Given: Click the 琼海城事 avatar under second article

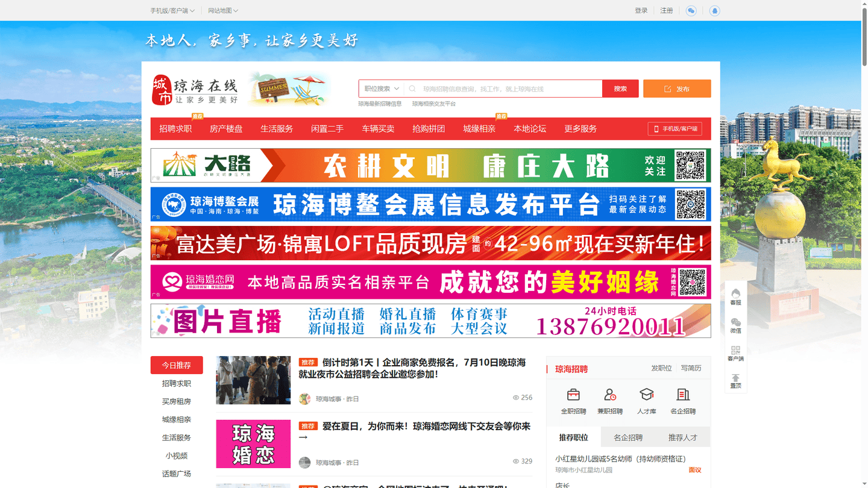Looking at the screenshot, I should click(x=304, y=463).
